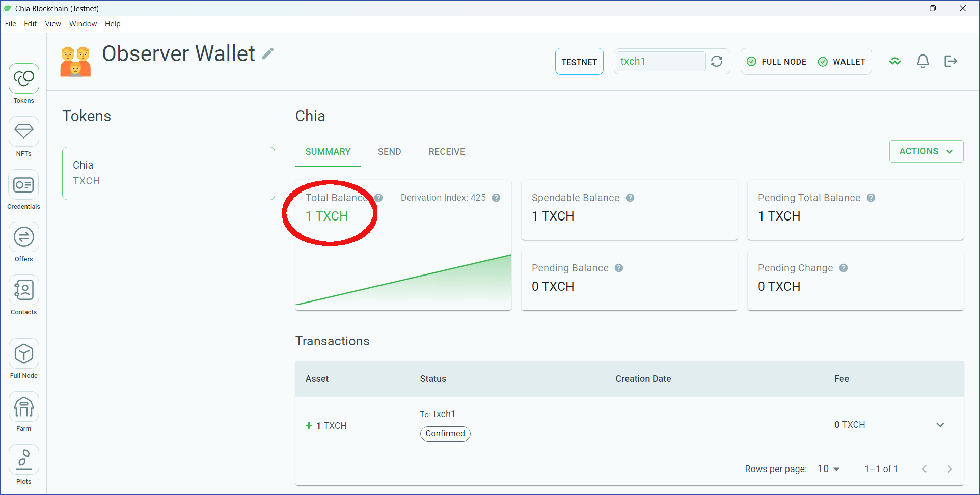Open the File menu
This screenshot has width=980, height=495.
10,23
